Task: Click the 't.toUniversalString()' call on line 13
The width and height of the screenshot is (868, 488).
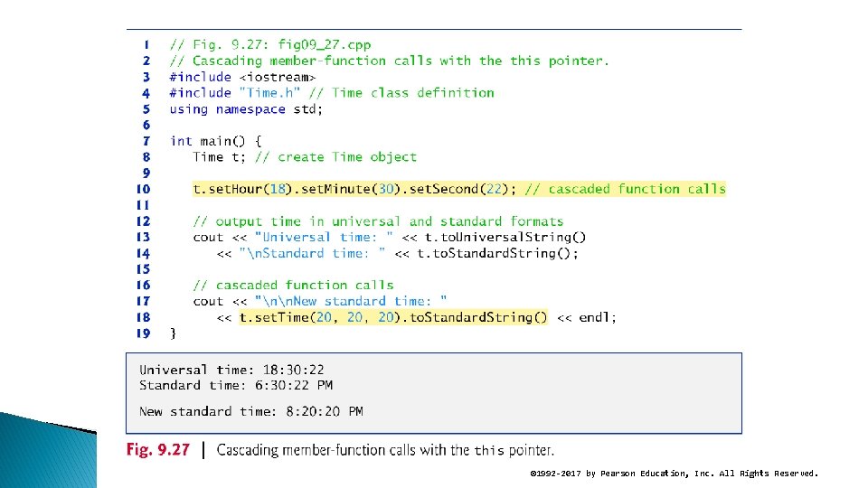Action: point(505,238)
